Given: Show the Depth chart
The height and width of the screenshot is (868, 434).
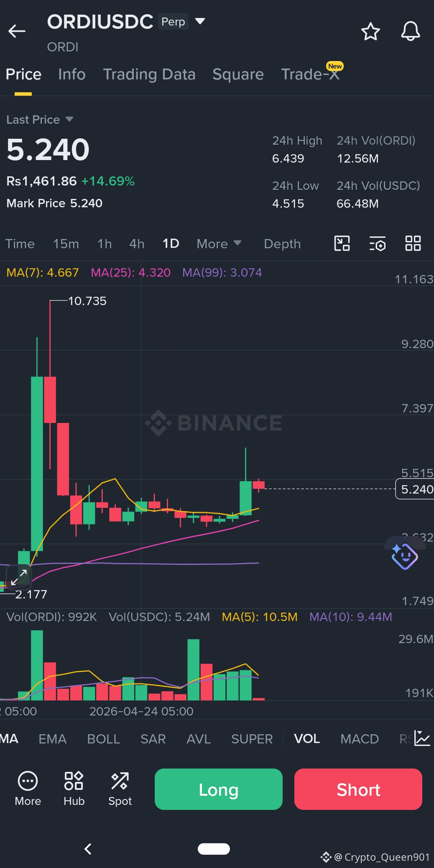Looking at the screenshot, I should [x=282, y=244].
